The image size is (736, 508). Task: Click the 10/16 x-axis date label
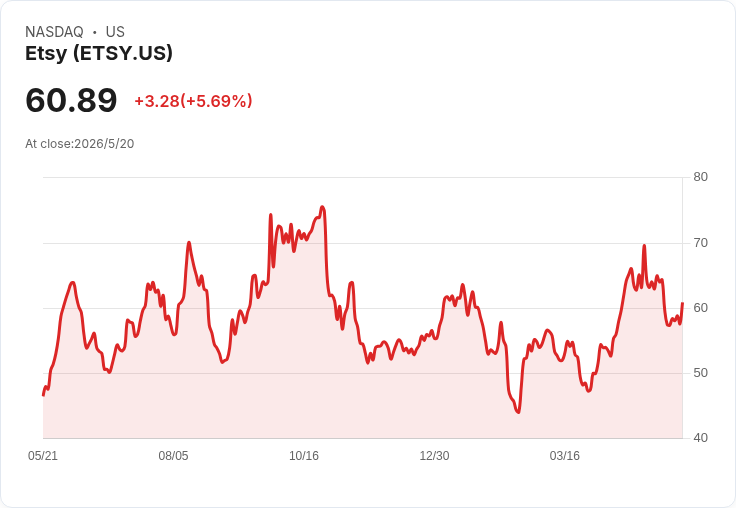pyautogui.click(x=304, y=455)
